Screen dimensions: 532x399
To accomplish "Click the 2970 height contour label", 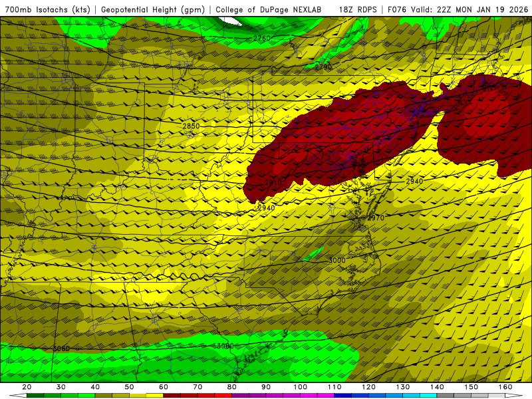I will point(376,218).
